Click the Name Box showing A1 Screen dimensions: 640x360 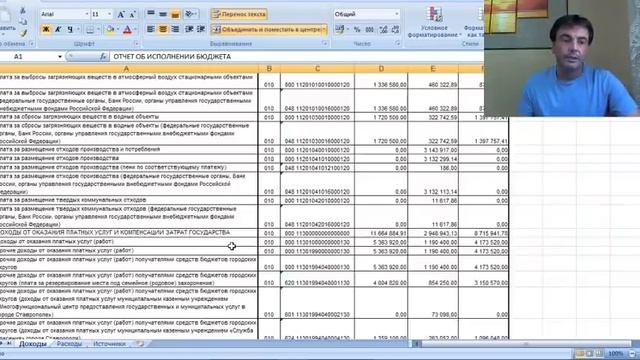pyautogui.click(x=28, y=57)
